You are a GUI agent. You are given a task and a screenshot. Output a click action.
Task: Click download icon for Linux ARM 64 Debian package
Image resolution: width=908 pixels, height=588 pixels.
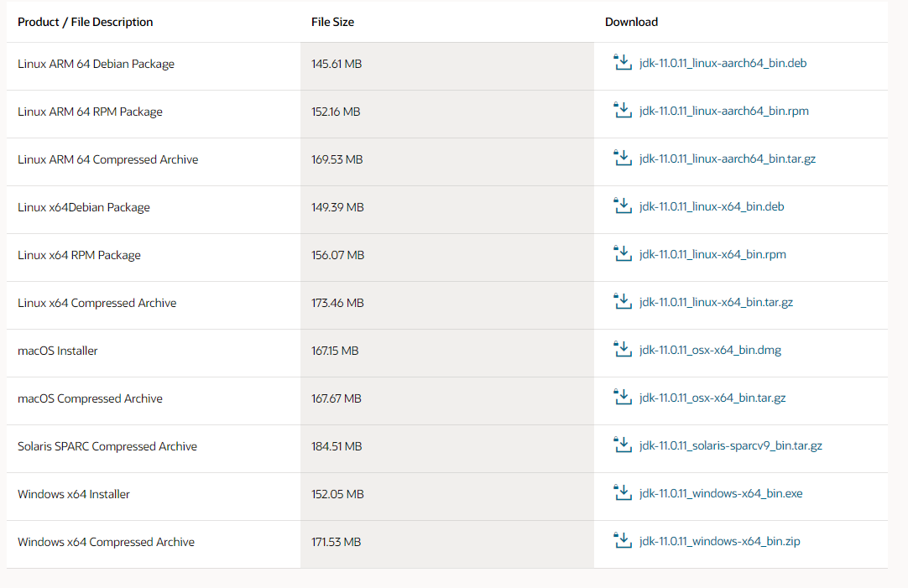click(x=622, y=63)
